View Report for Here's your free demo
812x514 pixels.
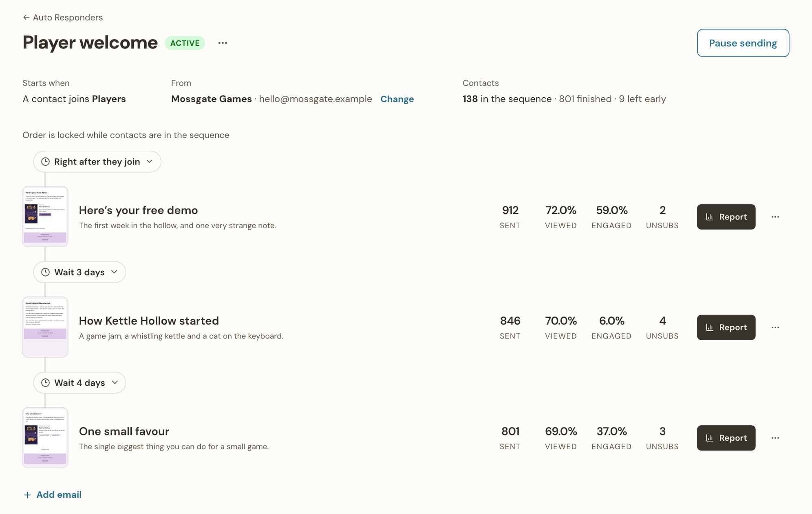pos(726,217)
